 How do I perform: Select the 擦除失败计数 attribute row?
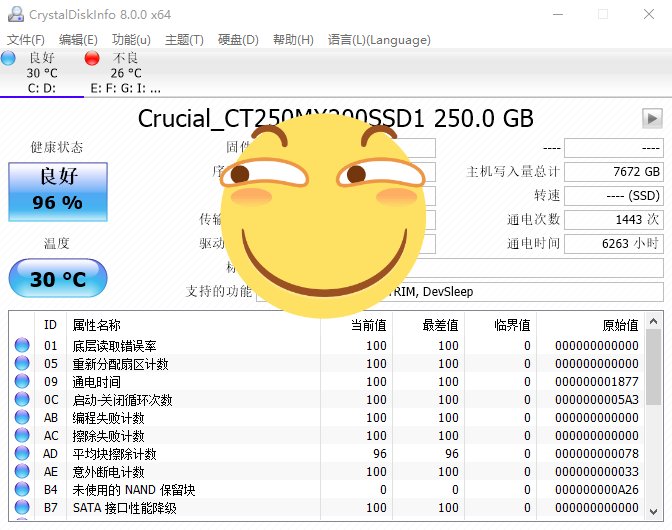coord(327,435)
